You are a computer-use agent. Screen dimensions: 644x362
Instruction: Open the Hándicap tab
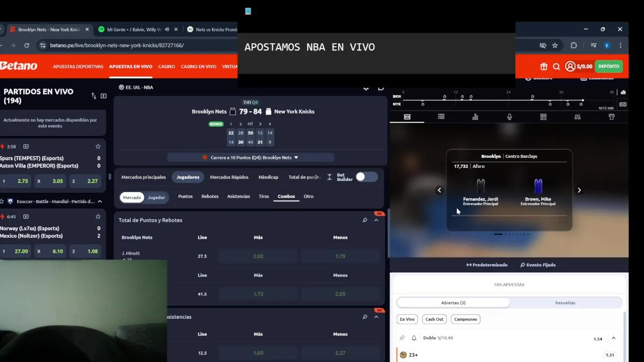268,177
